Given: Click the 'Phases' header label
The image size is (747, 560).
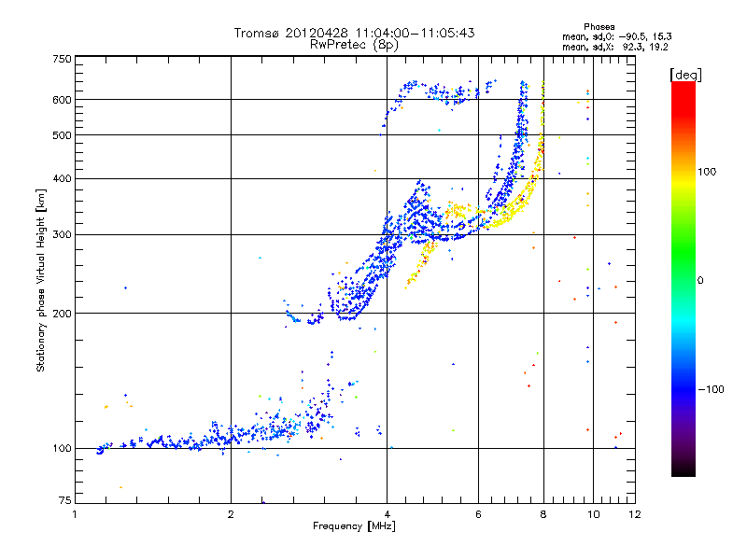Looking at the screenshot, I should 599,27.
